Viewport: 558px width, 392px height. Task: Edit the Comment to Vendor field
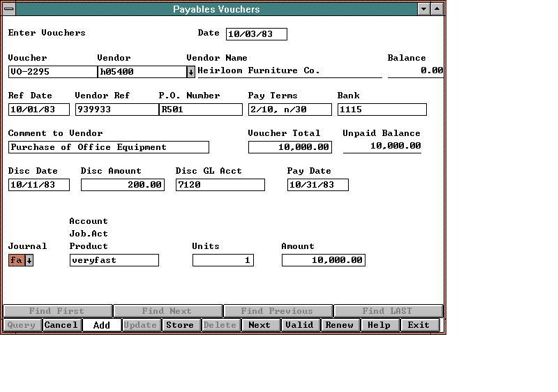coord(108,147)
